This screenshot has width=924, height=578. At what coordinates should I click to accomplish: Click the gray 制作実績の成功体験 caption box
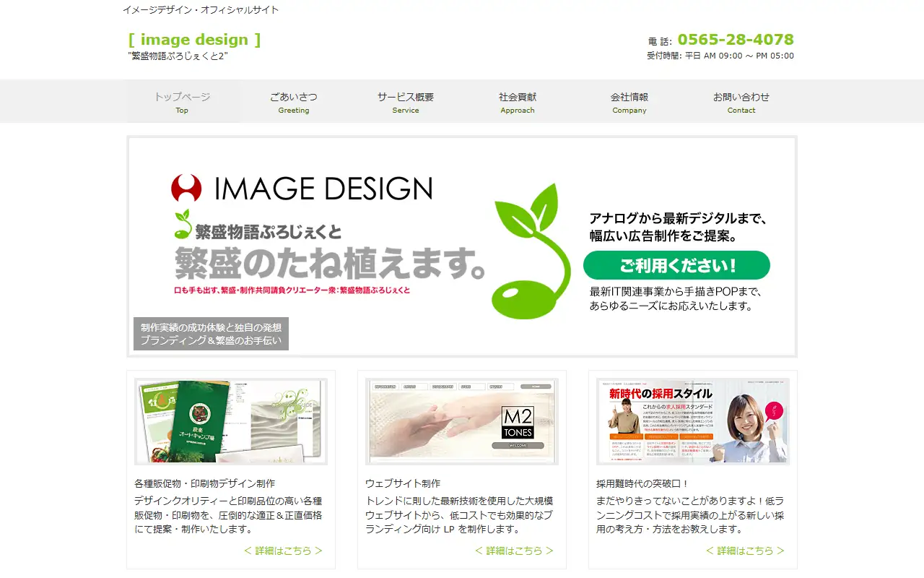point(211,334)
